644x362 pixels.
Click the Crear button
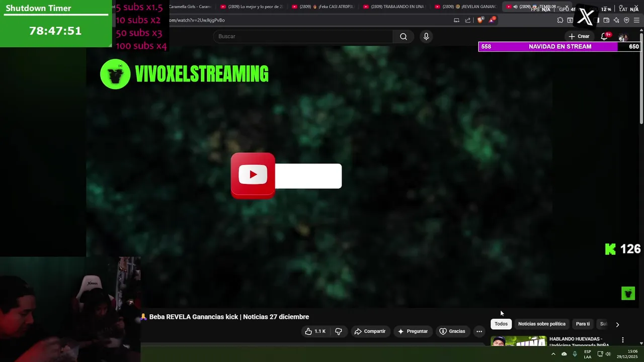[579, 36]
